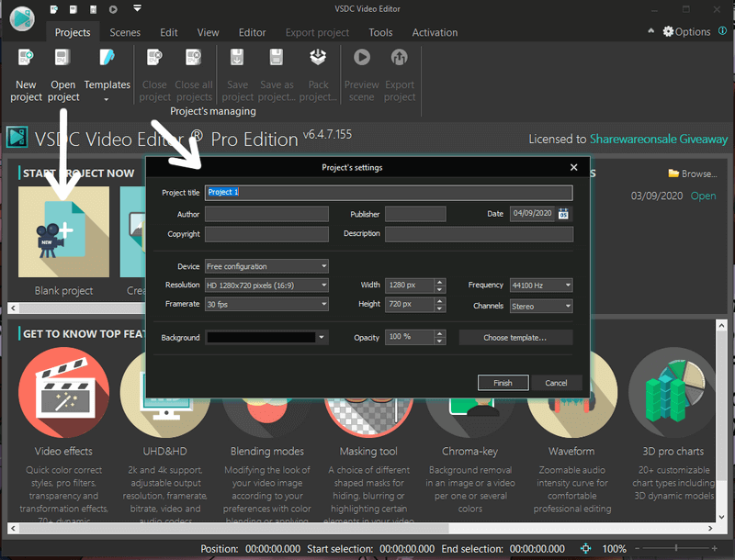Click the blue info icon beside Options
Viewport: 735px width, 560px height.
(722, 31)
